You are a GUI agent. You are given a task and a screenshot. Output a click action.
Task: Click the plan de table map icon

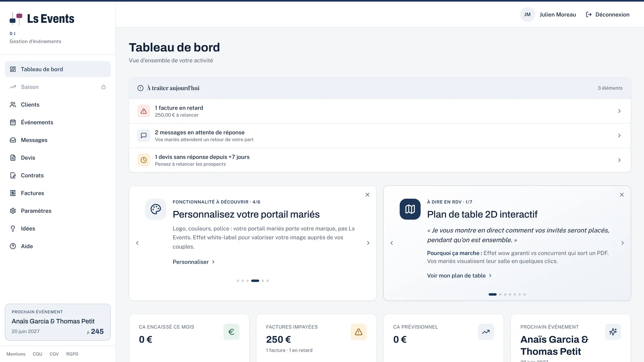coord(410,209)
